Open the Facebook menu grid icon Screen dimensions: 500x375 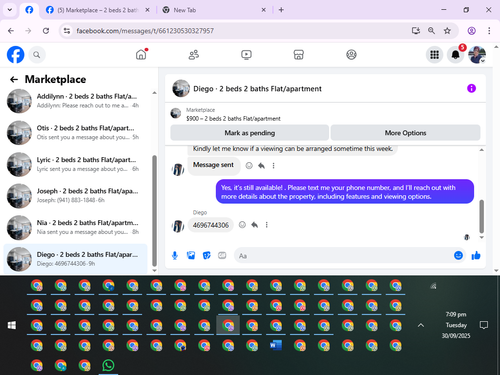click(434, 55)
